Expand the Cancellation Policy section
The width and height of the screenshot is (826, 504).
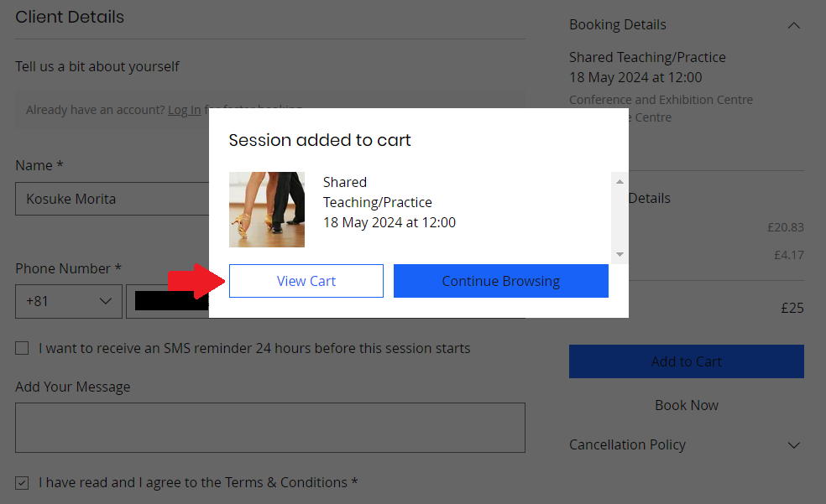(794, 445)
